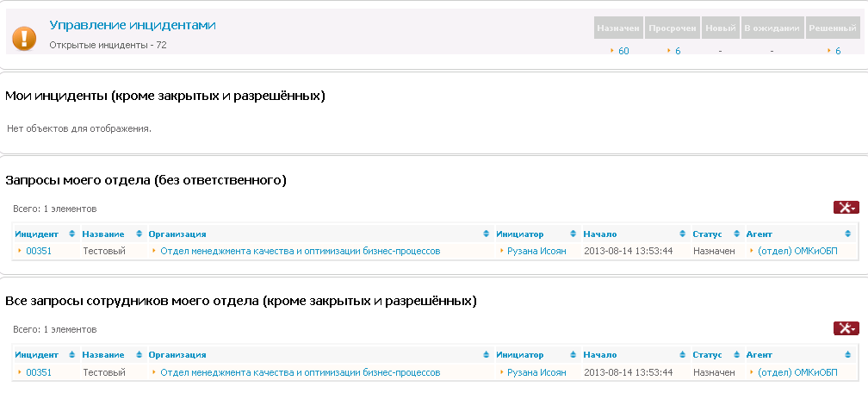Open tools menu in department requests section
868x393 pixels.
pyautogui.click(x=846, y=208)
